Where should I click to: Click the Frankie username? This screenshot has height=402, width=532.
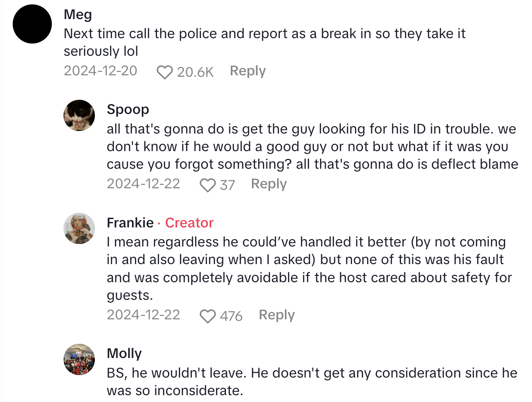130,223
